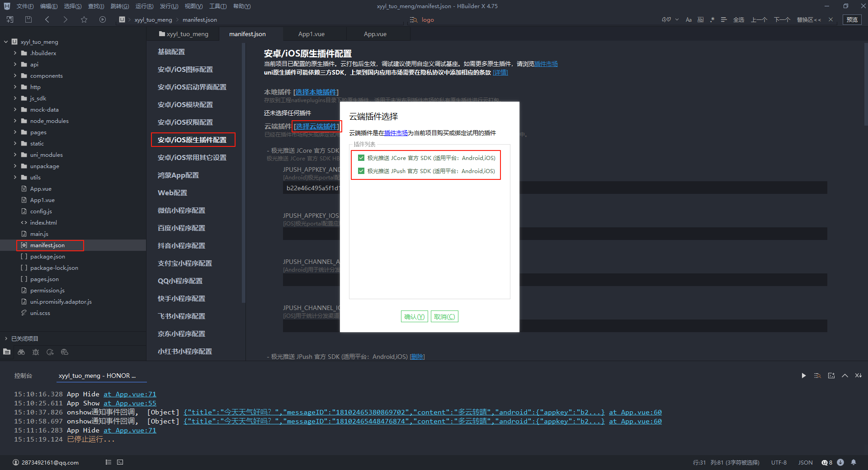Click the console log filter icon

[817, 376]
